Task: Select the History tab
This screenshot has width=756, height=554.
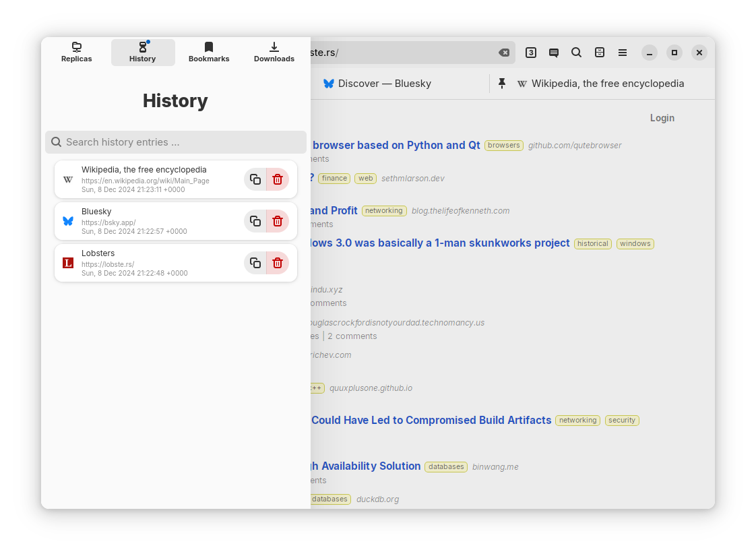Action: pos(143,53)
